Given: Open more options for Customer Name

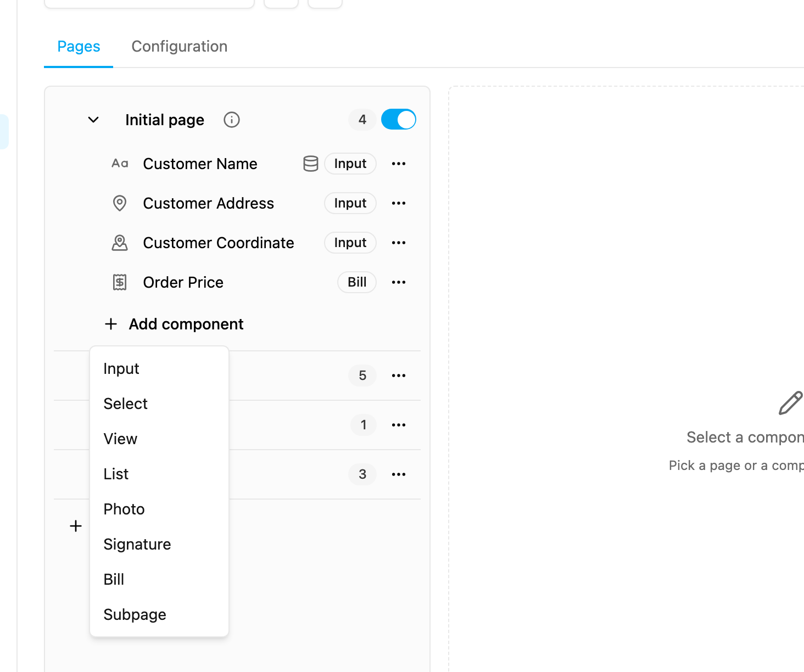Looking at the screenshot, I should coord(399,164).
